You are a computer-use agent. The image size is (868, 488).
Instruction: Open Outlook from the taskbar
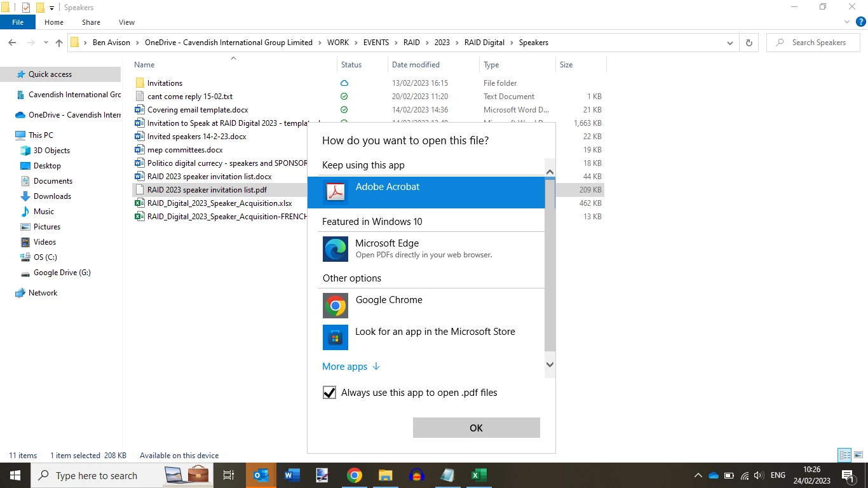tap(261, 475)
